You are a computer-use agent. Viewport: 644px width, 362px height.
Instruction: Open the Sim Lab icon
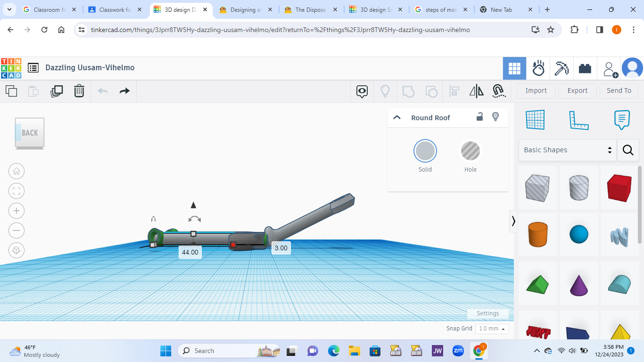(538, 69)
